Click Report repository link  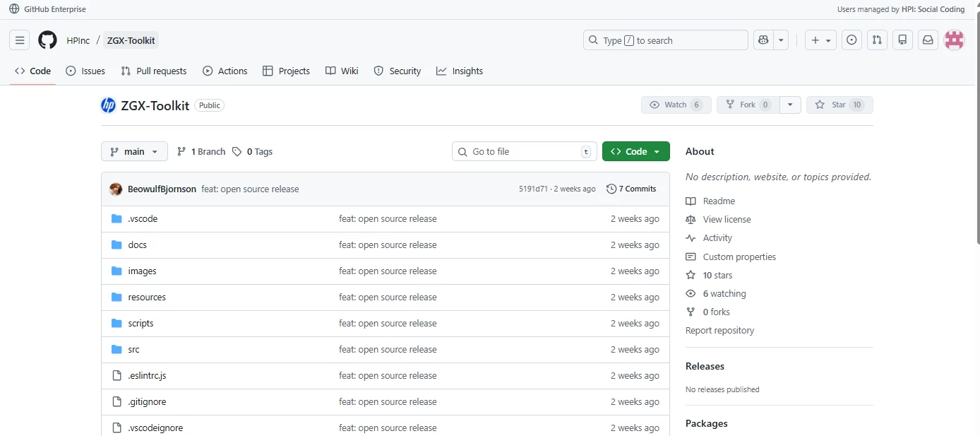click(x=719, y=331)
